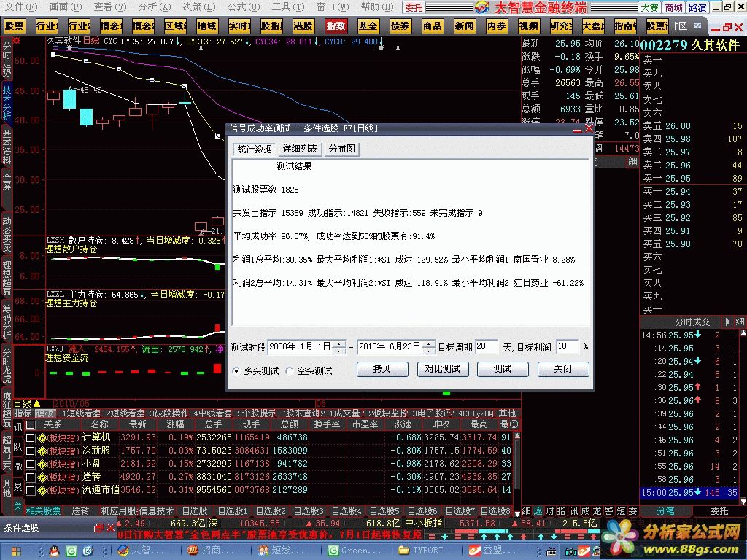Check the checkbox for 小盘 row
The image size is (747, 560).
(31, 464)
